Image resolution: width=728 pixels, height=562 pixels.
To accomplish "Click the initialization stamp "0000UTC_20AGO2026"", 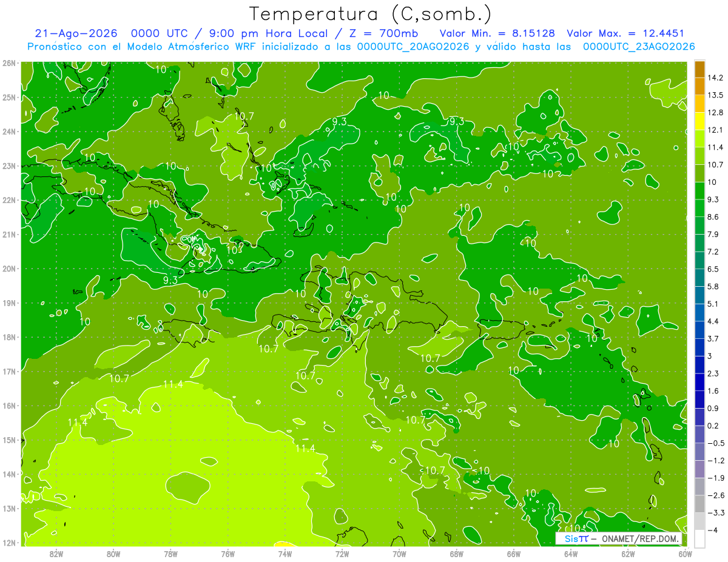I will 413,47.
